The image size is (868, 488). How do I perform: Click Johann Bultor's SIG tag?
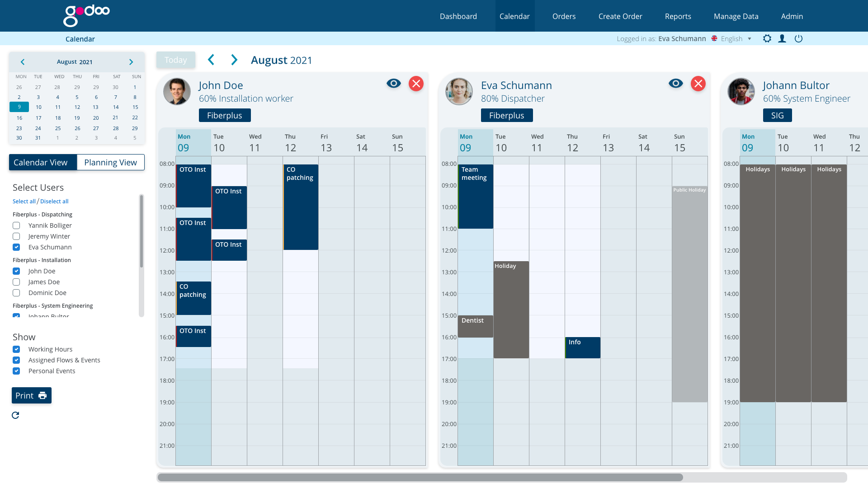[x=778, y=115]
